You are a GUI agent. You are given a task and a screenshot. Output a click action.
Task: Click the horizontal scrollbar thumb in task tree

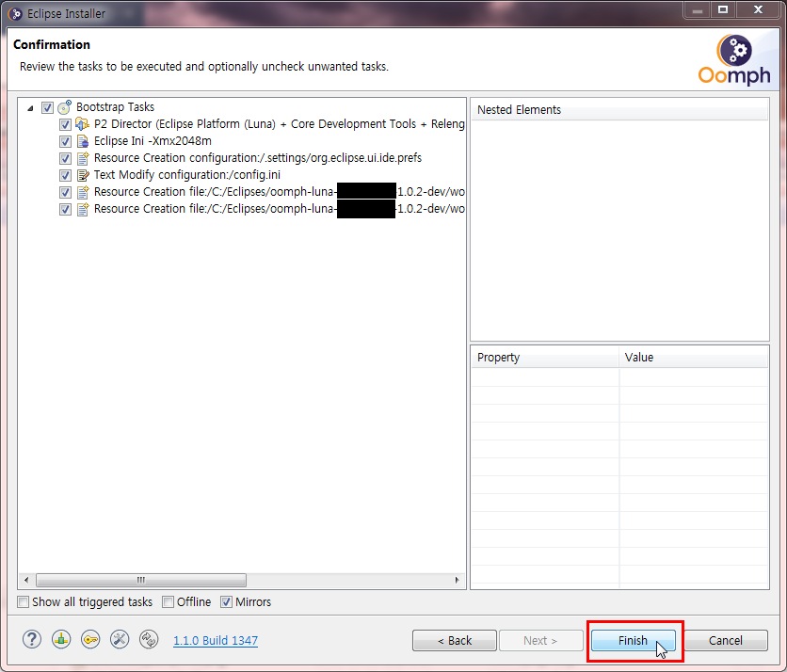coord(141,580)
